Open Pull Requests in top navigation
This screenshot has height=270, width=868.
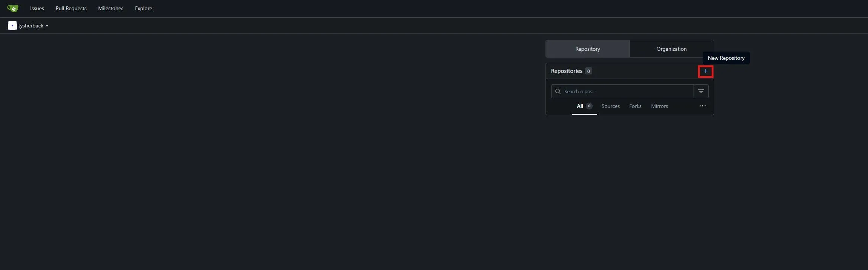(71, 8)
